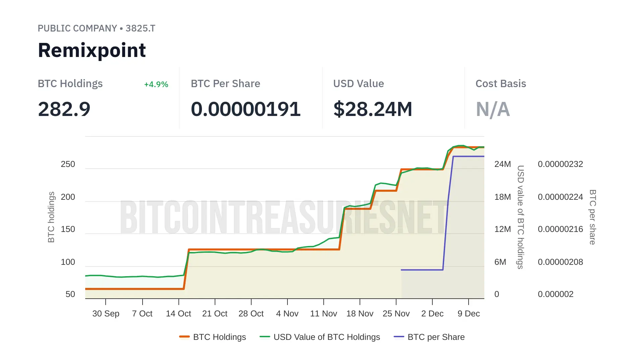Toggle the USD Value of BTC Holdings legend label
644x362 pixels.
(326, 337)
